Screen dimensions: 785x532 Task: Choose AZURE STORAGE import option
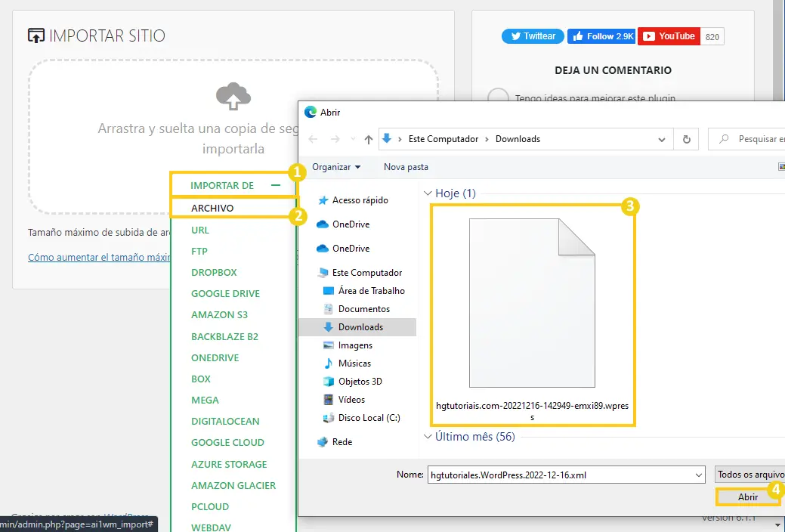[229, 465]
